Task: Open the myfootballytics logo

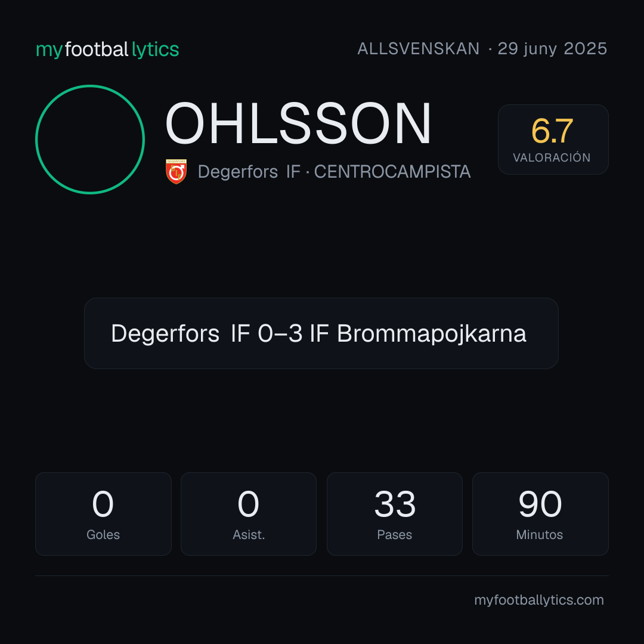Action: [107, 49]
